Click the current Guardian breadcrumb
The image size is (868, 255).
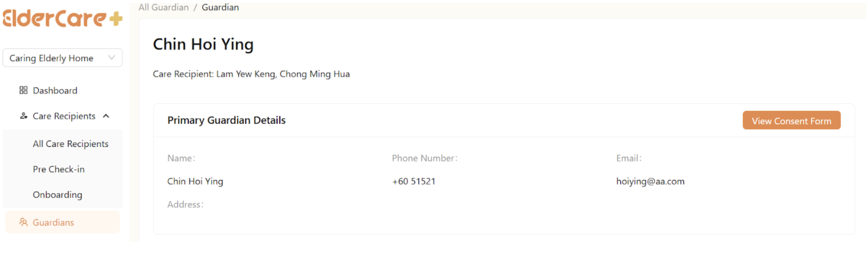coord(220,7)
